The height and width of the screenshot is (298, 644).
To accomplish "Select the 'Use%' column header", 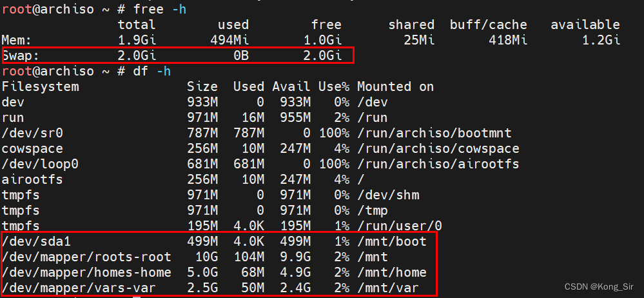I will 333,86.
